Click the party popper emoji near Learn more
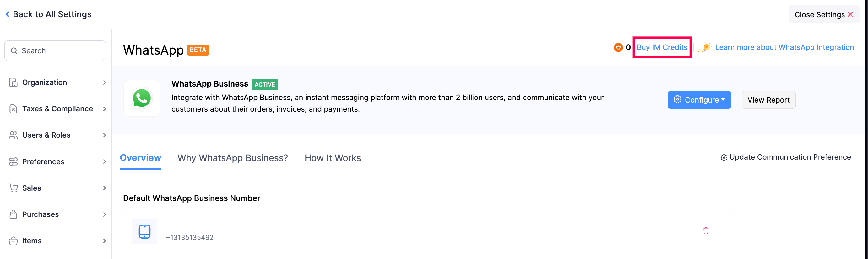This screenshot has height=259, width=868. coord(705,47)
